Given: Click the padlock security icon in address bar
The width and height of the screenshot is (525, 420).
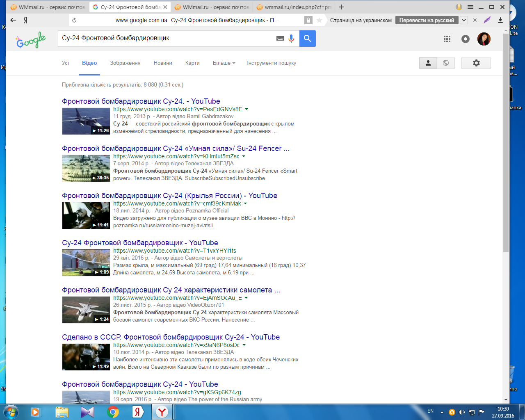Looking at the screenshot, I should coord(308,20).
